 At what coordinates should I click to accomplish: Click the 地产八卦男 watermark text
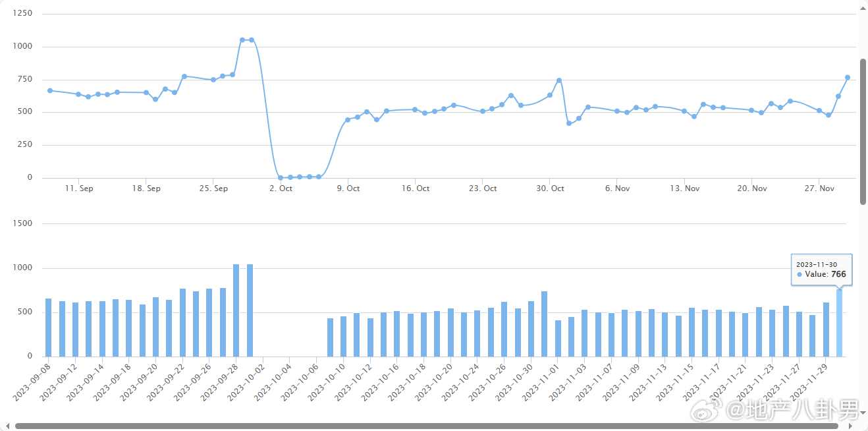point(795,412)
